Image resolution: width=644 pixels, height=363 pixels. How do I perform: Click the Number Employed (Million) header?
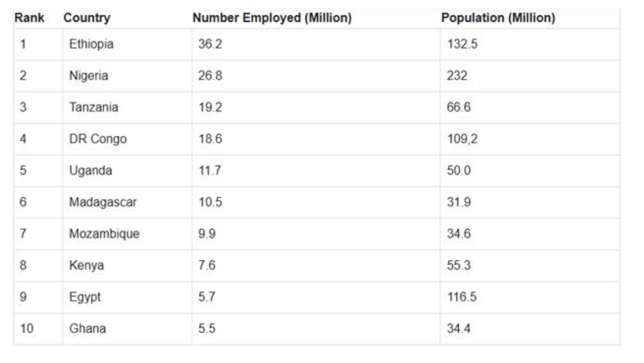pyautogui.click(x=272, y=18)
